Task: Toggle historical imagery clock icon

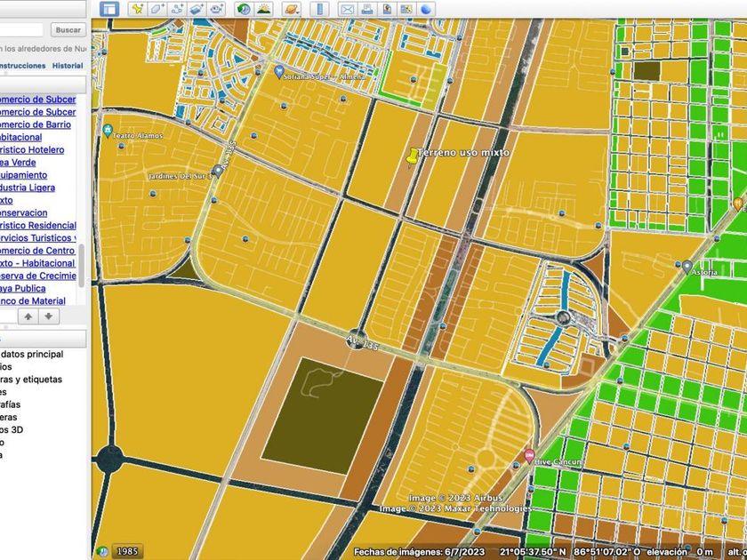Action: pos(244,9)
